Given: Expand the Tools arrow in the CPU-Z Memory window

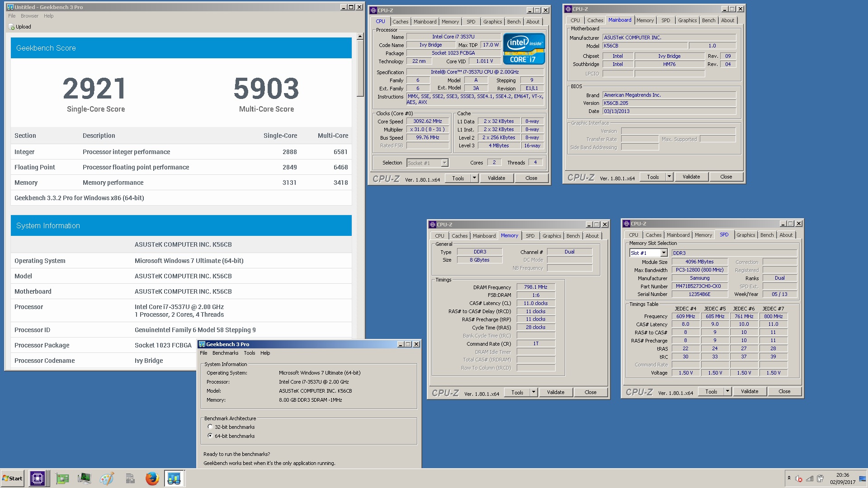Looking at the screenshot, I should pyautogui.click(x=533, y=393).
